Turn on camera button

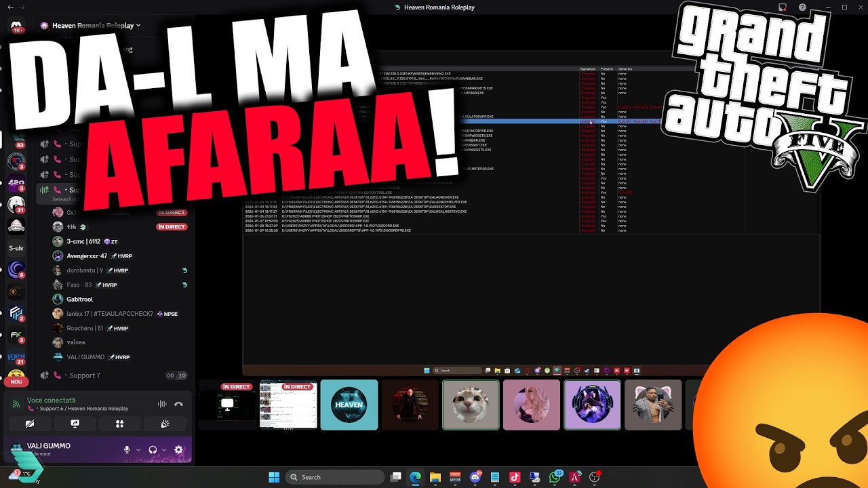tap(30, 424)
